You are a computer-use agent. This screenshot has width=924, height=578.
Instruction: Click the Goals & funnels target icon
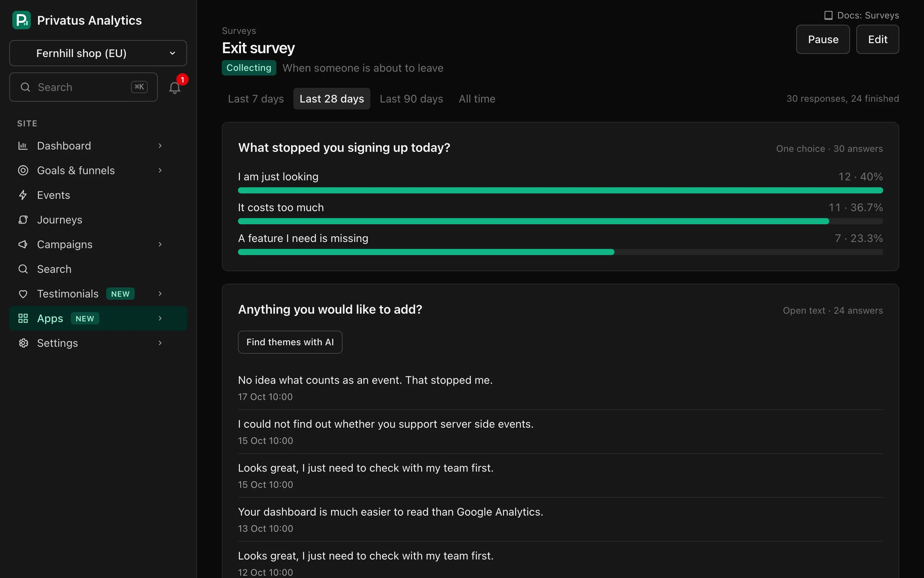tap(23, 170)
